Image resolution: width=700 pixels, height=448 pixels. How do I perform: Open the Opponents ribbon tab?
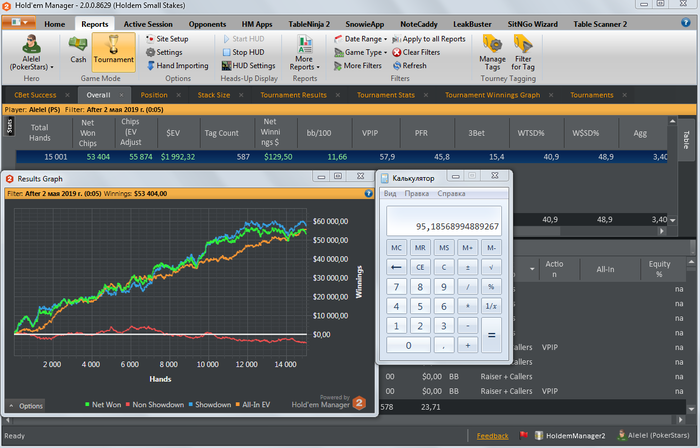(x=207, y=24)
